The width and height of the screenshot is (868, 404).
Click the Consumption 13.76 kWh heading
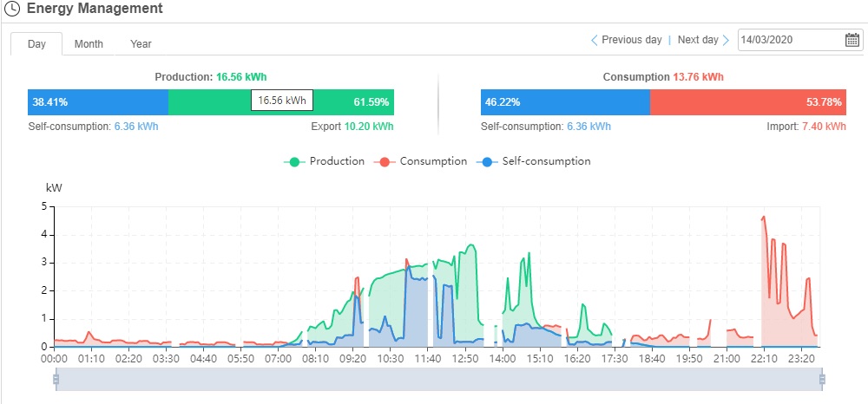[663, 77]
